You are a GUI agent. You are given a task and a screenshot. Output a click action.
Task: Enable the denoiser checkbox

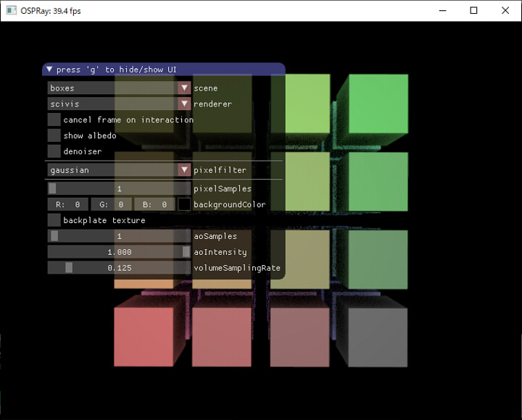click(54, 151)
